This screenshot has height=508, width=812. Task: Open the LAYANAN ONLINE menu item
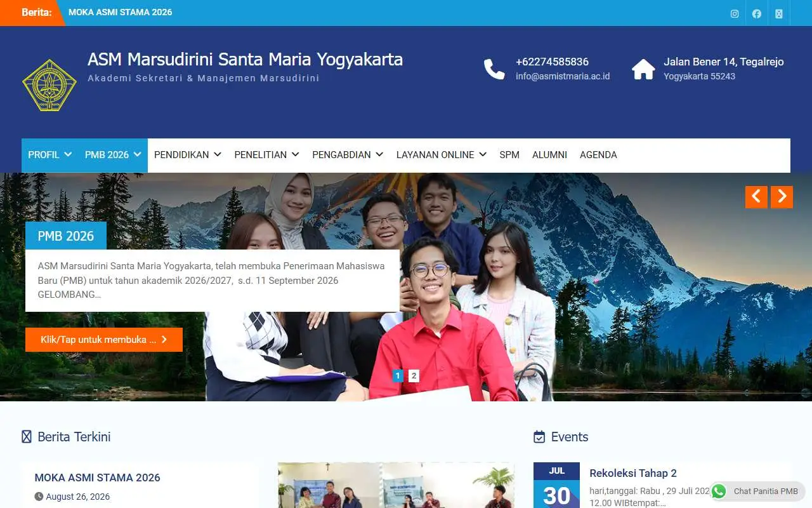[435, 155]
